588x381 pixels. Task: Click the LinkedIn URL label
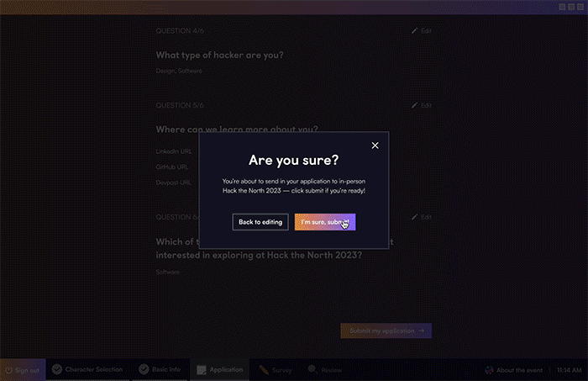click(x=174, y=151)
